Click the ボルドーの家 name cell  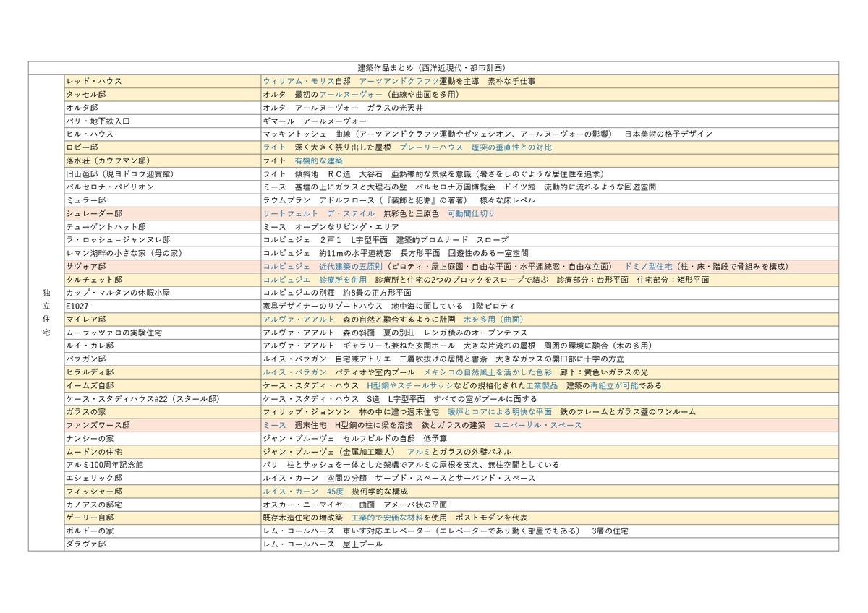(162, 531)
